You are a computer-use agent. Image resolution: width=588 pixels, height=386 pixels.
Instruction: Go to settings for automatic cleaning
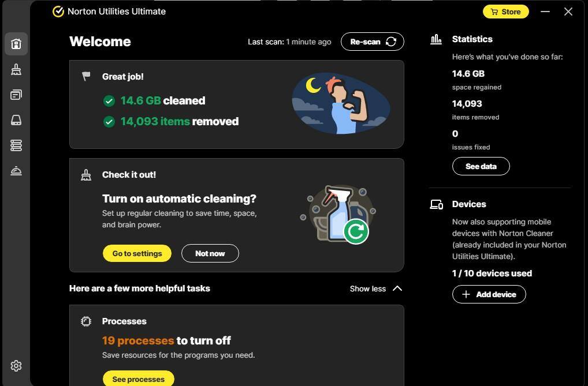click(137, 253)
